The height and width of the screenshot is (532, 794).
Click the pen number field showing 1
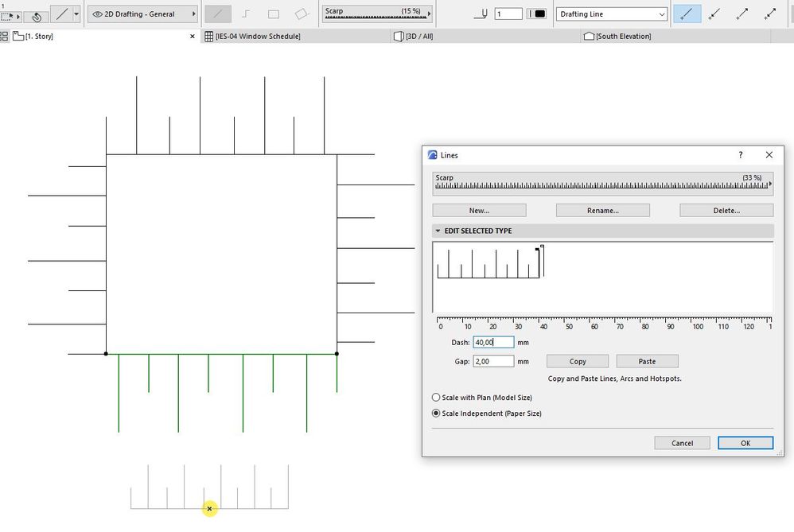508,14
